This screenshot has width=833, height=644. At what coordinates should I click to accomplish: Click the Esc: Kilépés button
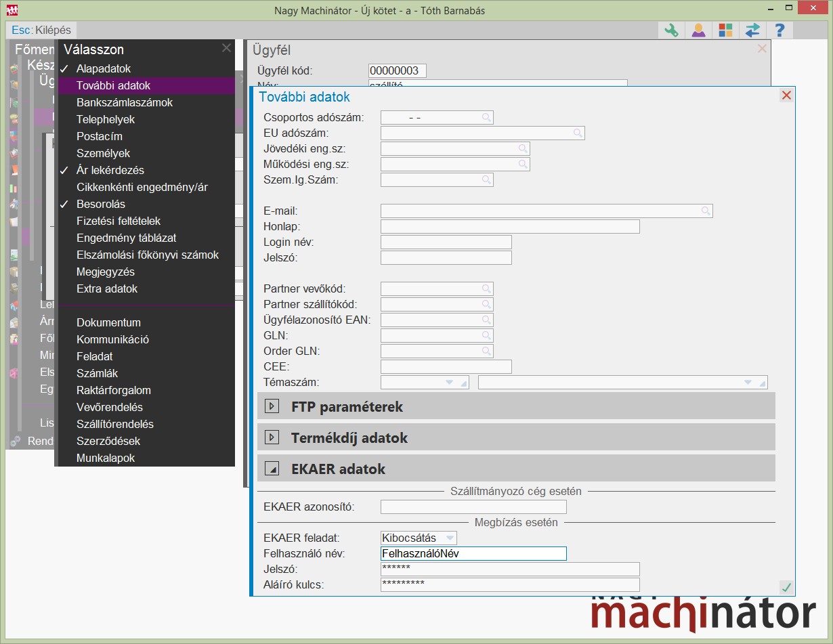point(41,30)
